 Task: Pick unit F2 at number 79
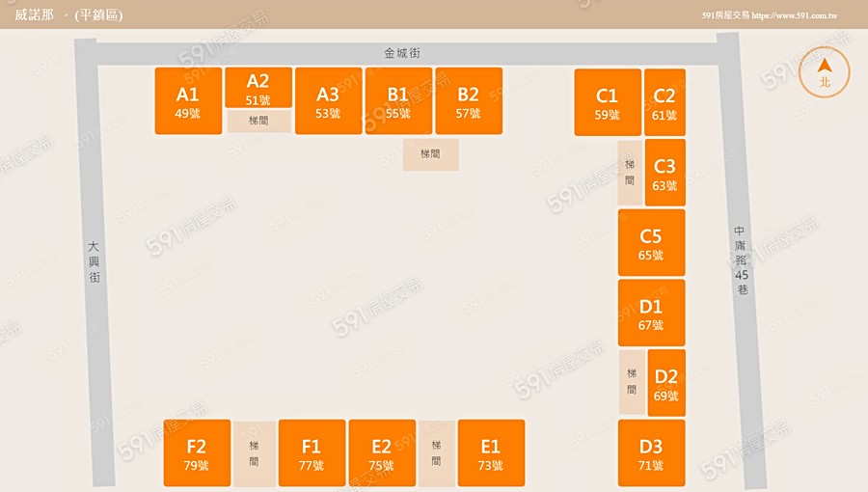pos(197,453)
